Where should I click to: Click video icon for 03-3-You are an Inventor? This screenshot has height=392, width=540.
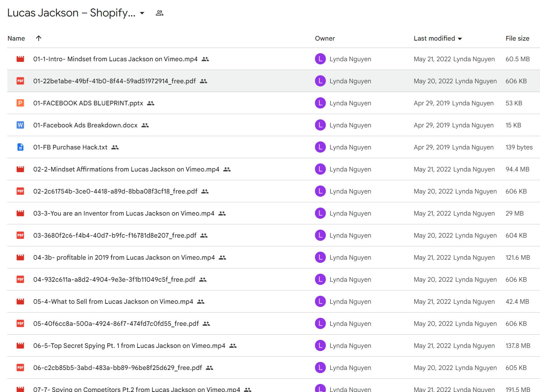[x=20, y=213]
